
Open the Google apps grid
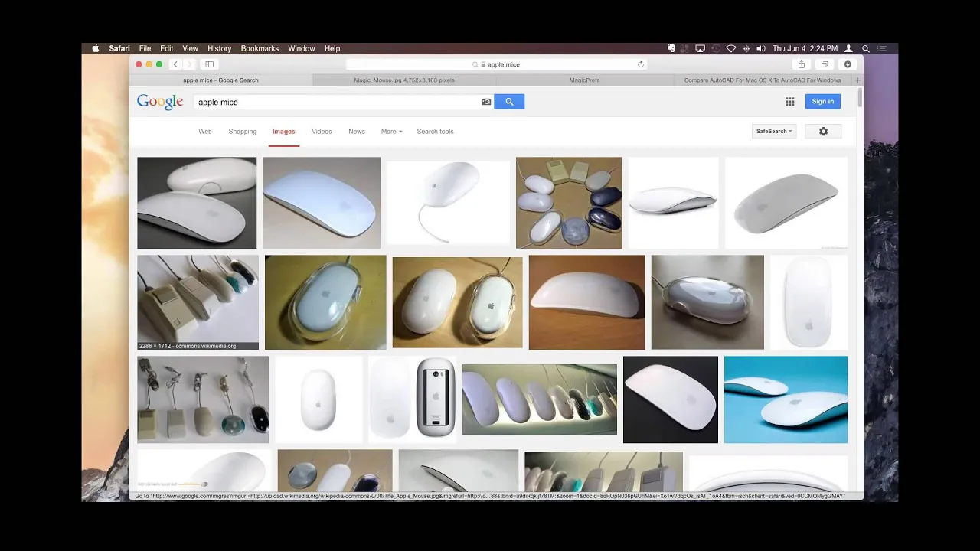point(790,101)
